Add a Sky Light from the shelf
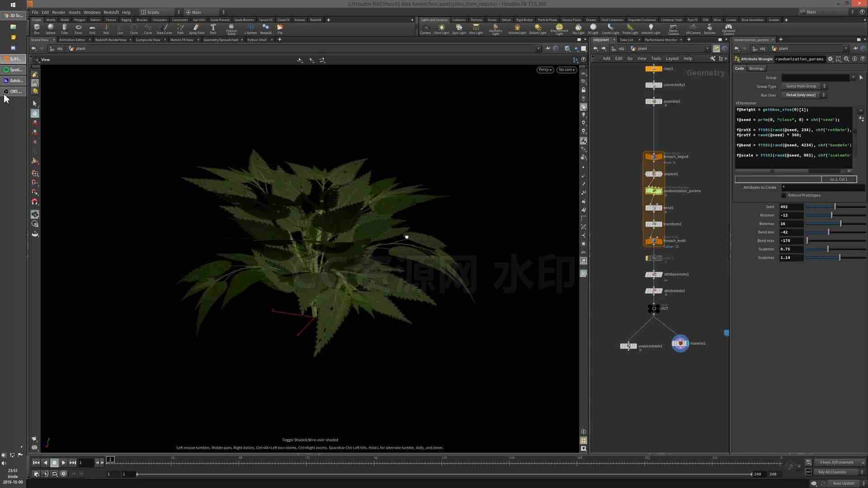Screen dimensions: 868x488 tap(578, 29)
